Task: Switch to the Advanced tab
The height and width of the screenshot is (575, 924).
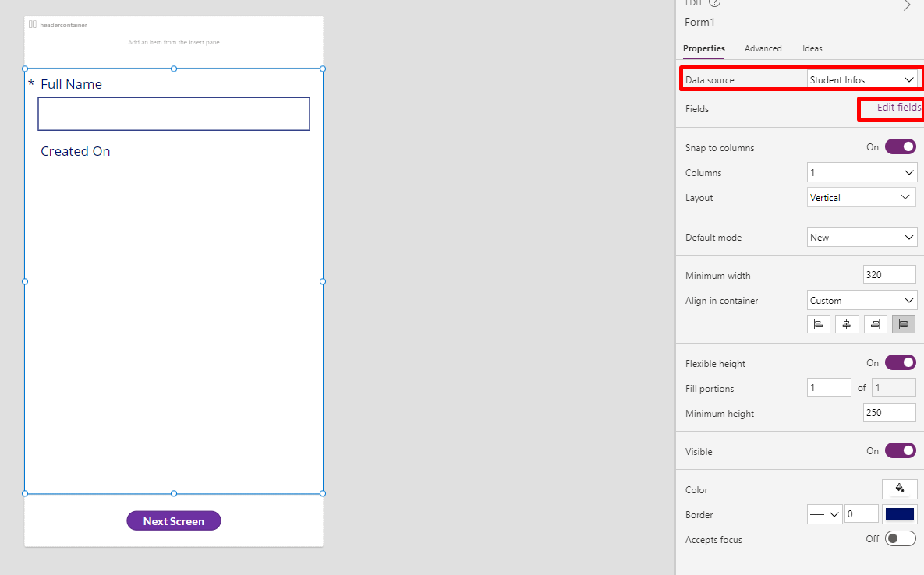Action: coord(763,48)
